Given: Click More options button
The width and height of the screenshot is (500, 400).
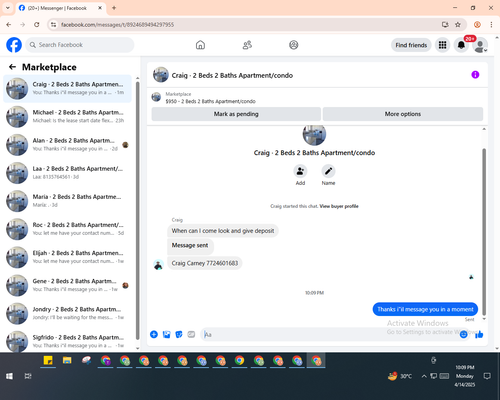Looking at the screenshot, I should [x=403, y=114].
